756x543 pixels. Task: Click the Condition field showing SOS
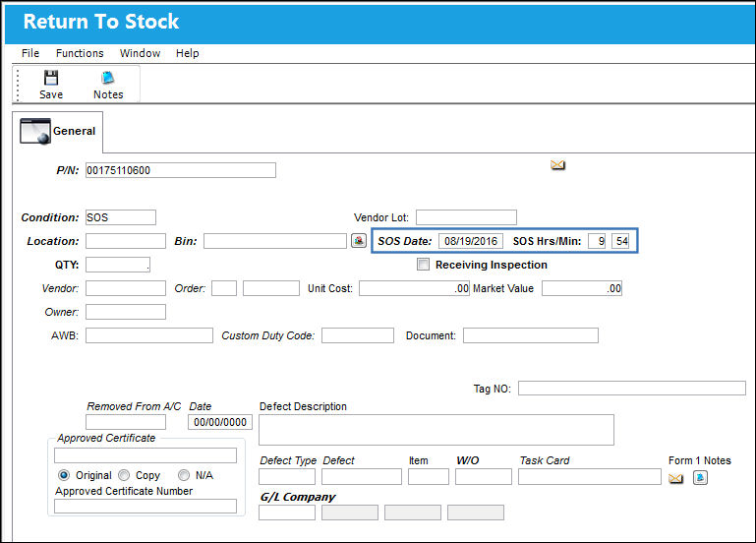click(x=121, y=217)
